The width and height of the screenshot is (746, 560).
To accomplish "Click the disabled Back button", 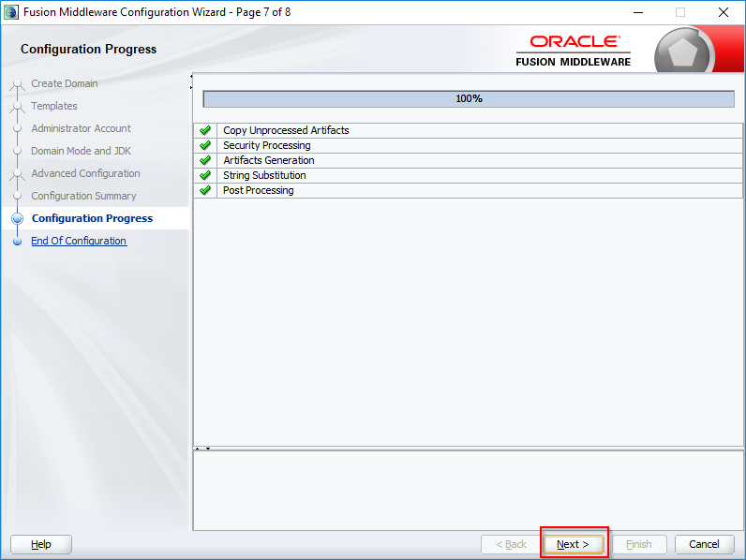I will pos(511,544).
